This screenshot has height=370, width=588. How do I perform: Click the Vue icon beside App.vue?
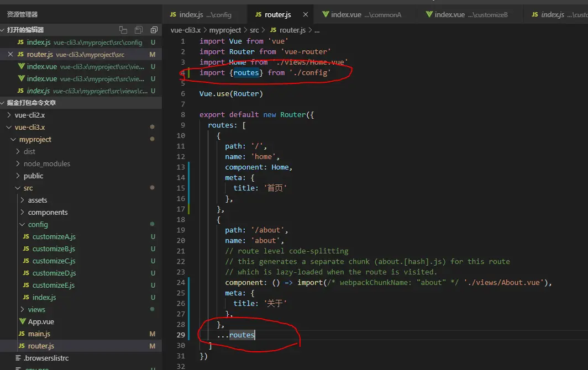[23, 321]
